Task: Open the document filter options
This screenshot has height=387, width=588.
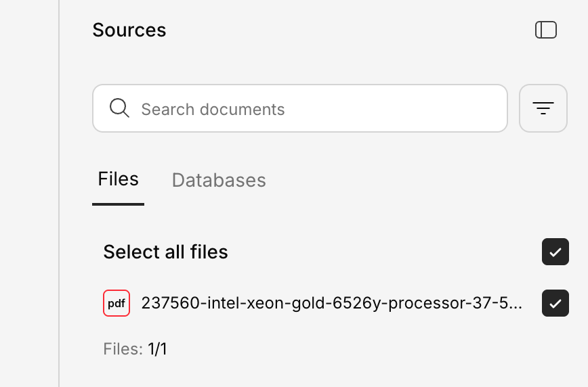Action: pos(543,108)
